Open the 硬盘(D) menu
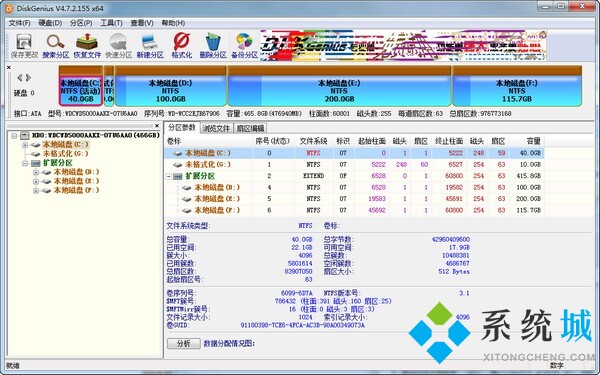 [x=50, y=23]
